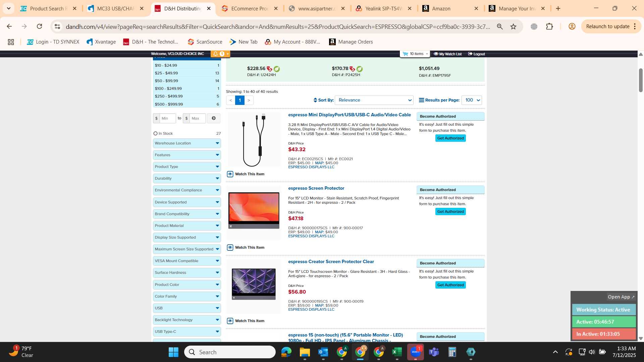The height and width of the screenshot is (362, 644).
Task: Expand the Environmental Compliance filter
Action: pyautogui.click(x=187, y=190)
